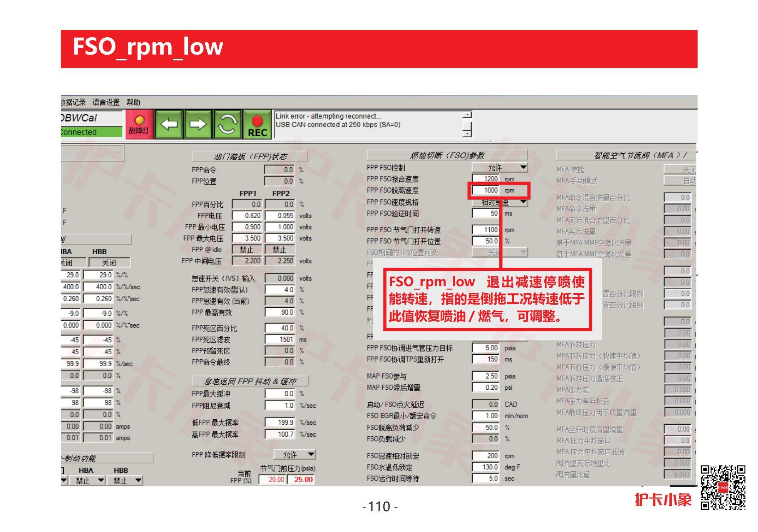Select the FPP阻尼衰减 field

click(x=280, y=405)
